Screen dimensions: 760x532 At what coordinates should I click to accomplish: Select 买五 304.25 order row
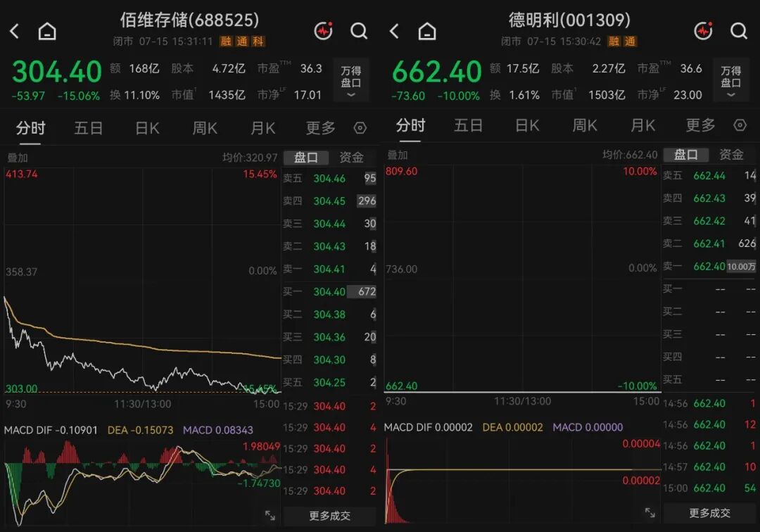click(x=329, y=382)
